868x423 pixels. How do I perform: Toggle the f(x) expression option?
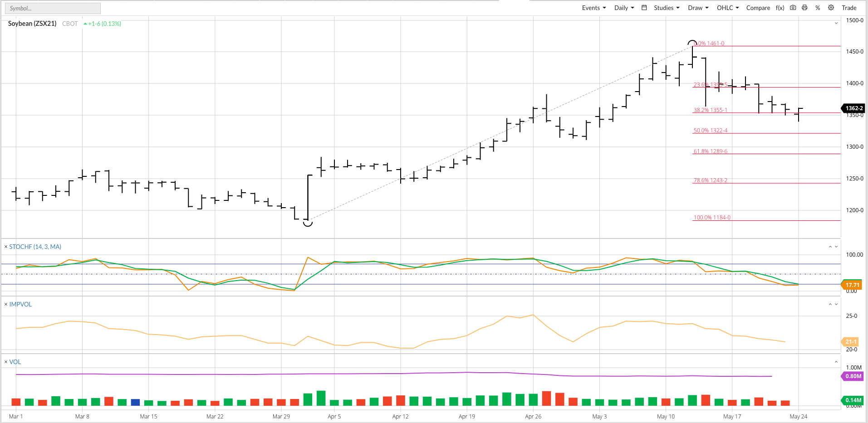coord(780,8)
